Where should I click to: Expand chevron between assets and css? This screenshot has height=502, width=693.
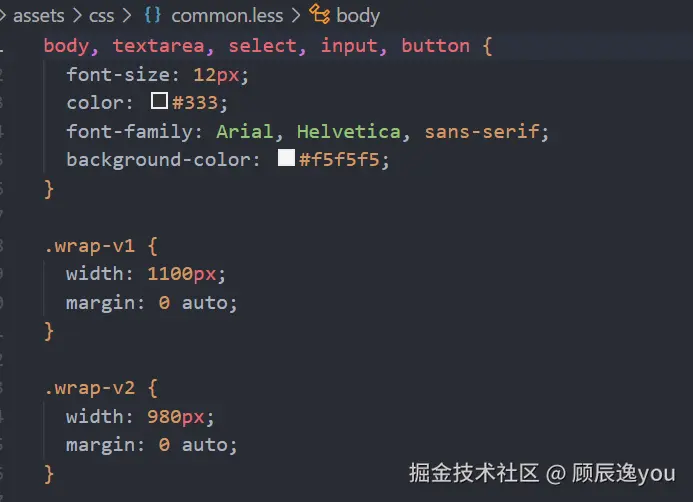point(77,15)
